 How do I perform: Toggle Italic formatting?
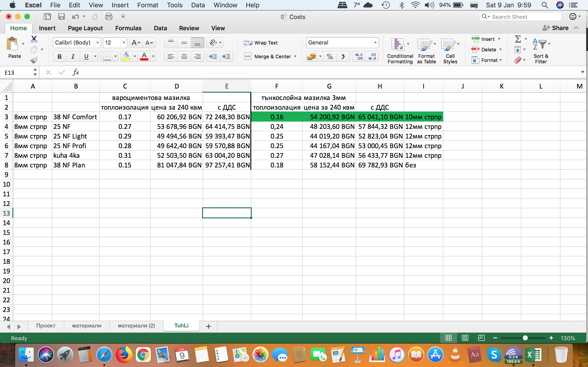pyautogui.click(x=73, y=57)
